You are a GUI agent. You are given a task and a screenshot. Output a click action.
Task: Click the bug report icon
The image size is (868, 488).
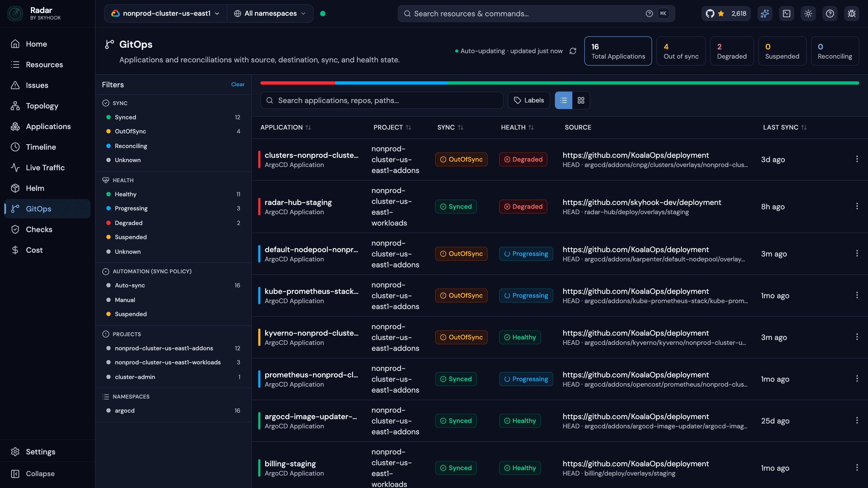[851, 14]
